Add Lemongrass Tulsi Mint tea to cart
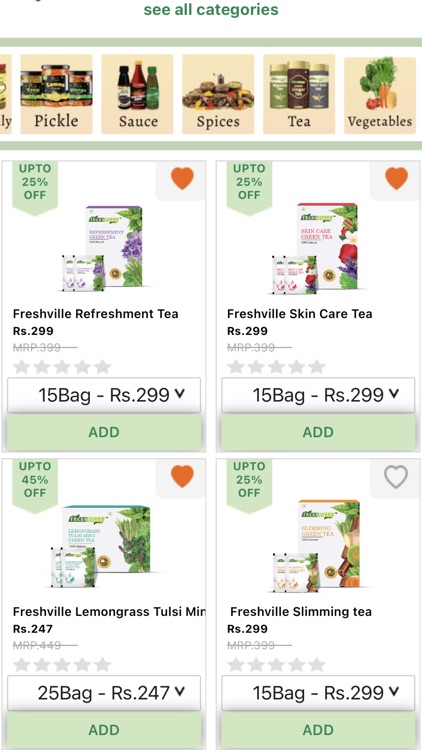Viewport: 422px width, 750px height. (x=104, y=730)
